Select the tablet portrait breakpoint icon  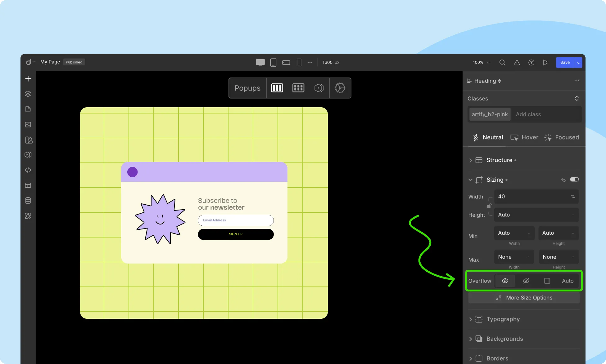(x=273, y=62)
